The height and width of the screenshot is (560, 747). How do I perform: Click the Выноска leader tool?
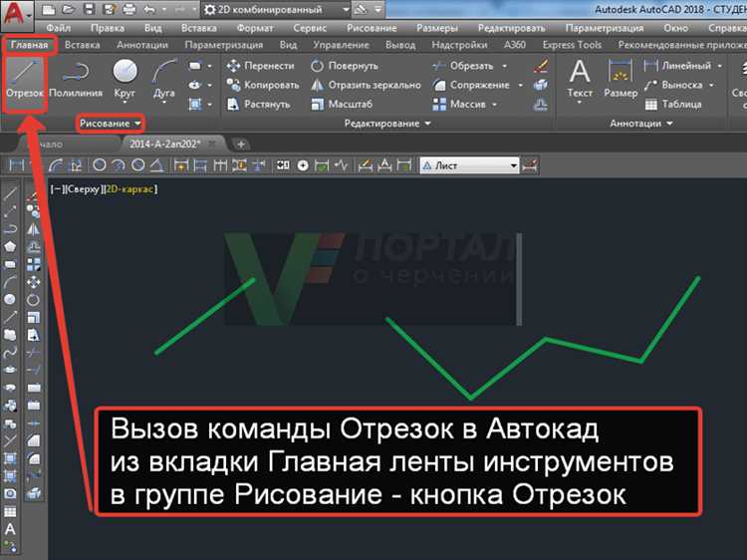click(673, 85)
